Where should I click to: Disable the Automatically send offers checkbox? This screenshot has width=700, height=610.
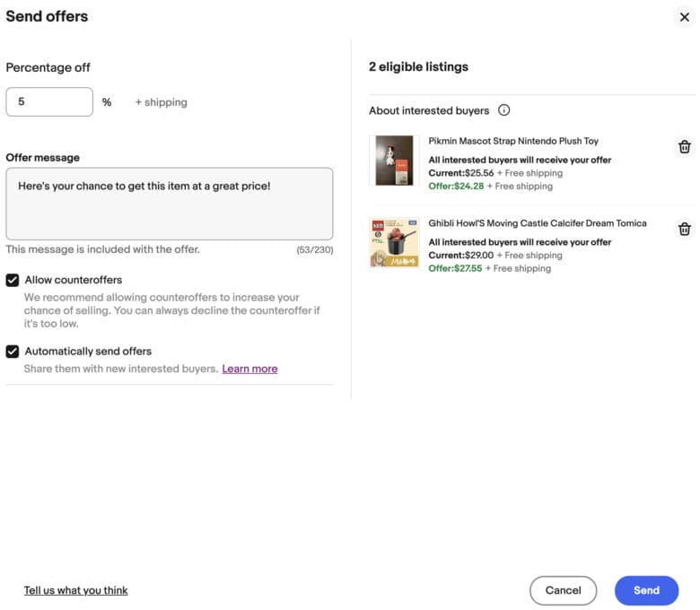pos(13,352)
